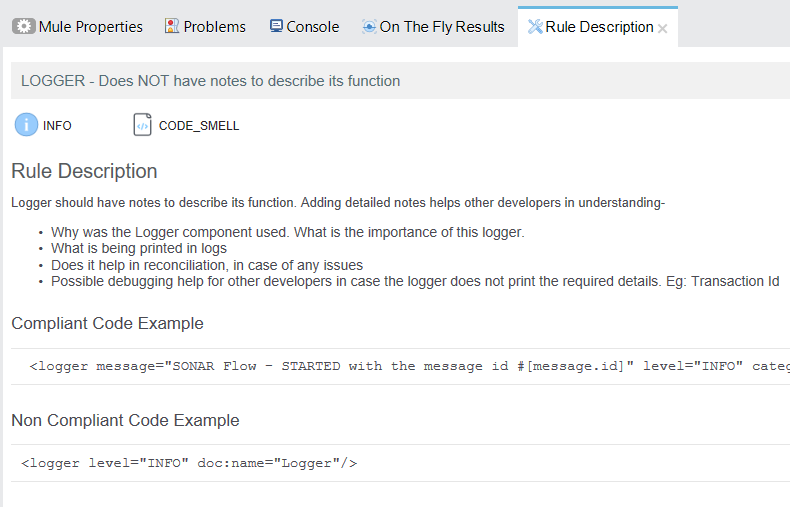
Task: Click the blue INFO severity icon
Action: [26, 124]
